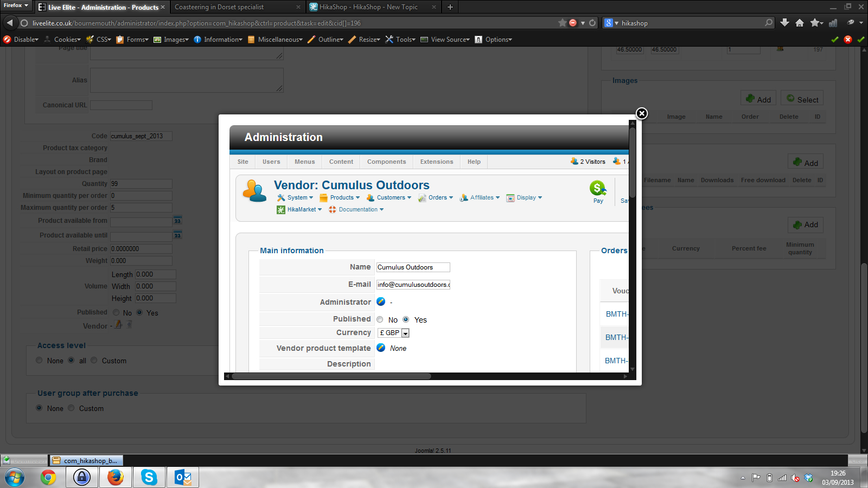868x488 pixels.
Task: Set product Published to Yes
Action: pos(139,312)
